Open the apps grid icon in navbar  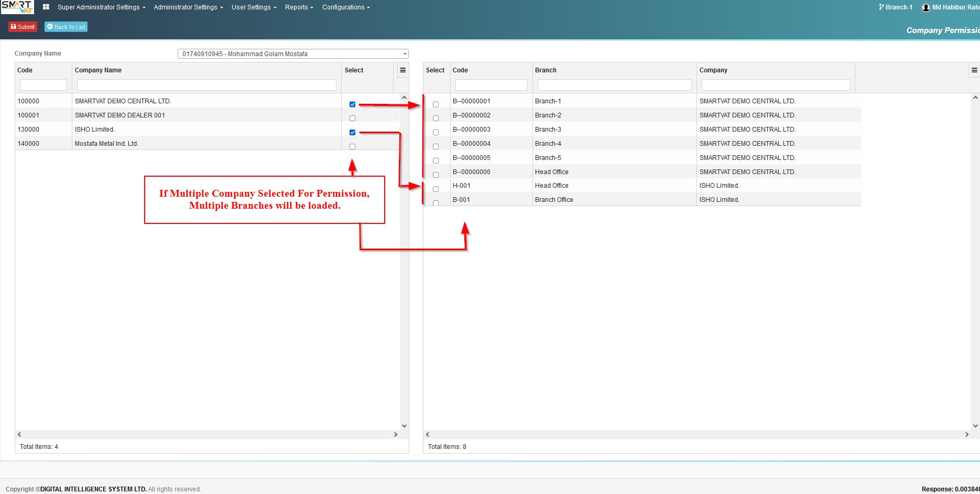(46, 7)
